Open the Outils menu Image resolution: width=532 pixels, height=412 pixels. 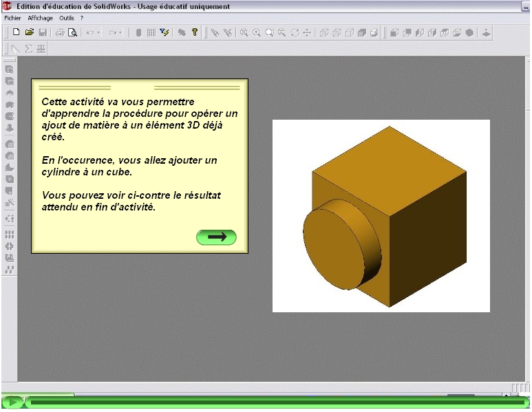tap(67, 18)
